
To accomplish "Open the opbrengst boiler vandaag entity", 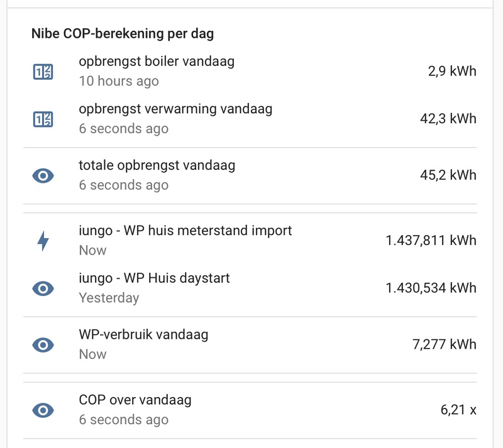I will click(156, 62).
